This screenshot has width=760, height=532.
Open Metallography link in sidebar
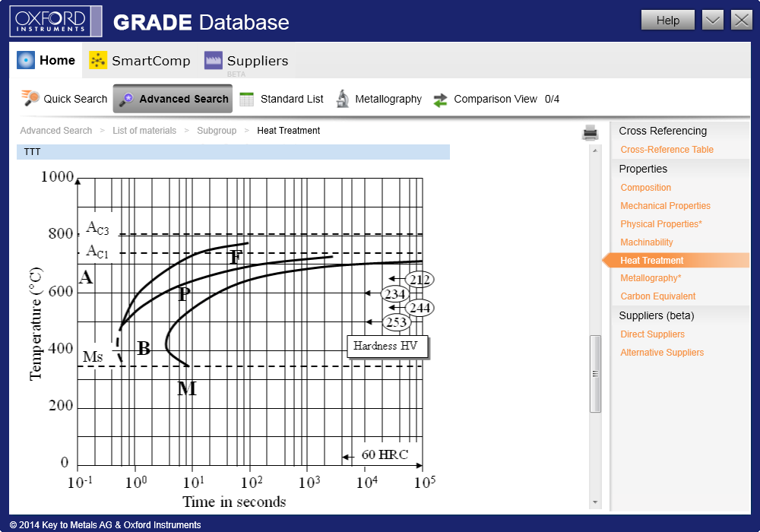pos(651,278)
